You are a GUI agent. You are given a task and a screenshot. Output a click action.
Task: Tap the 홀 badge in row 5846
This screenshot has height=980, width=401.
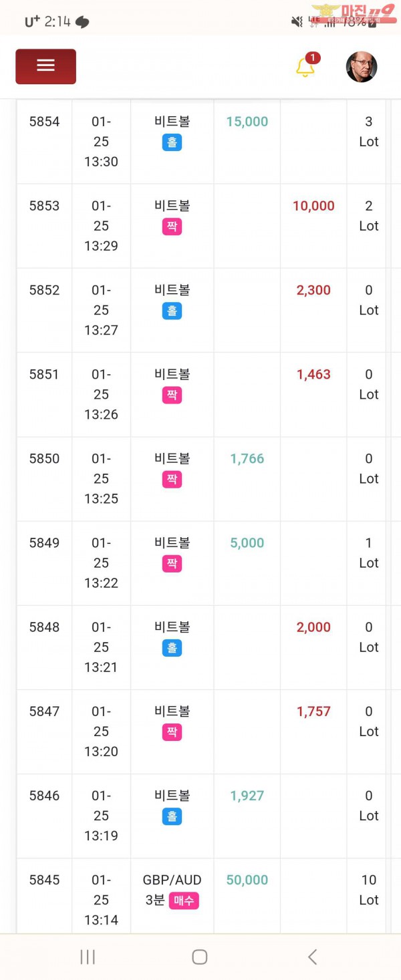(172, 816)
